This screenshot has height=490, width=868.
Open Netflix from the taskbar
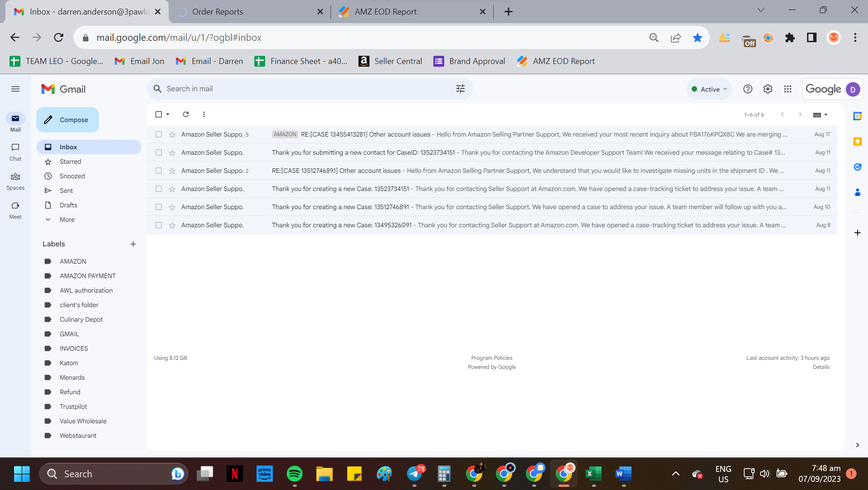click(x=235, y=474)
